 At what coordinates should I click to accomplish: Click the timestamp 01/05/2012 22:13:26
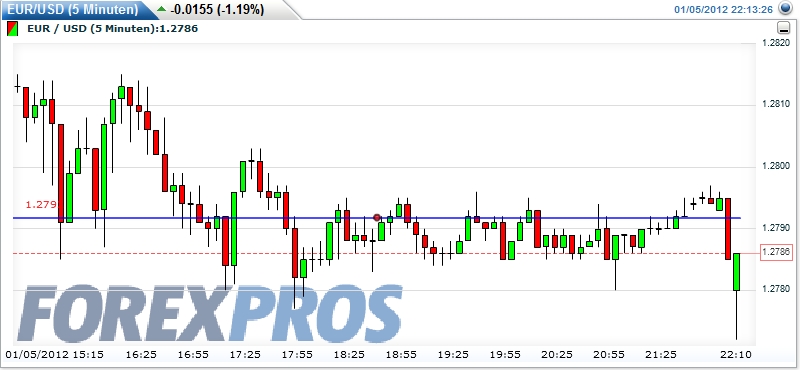coord(723,9)
